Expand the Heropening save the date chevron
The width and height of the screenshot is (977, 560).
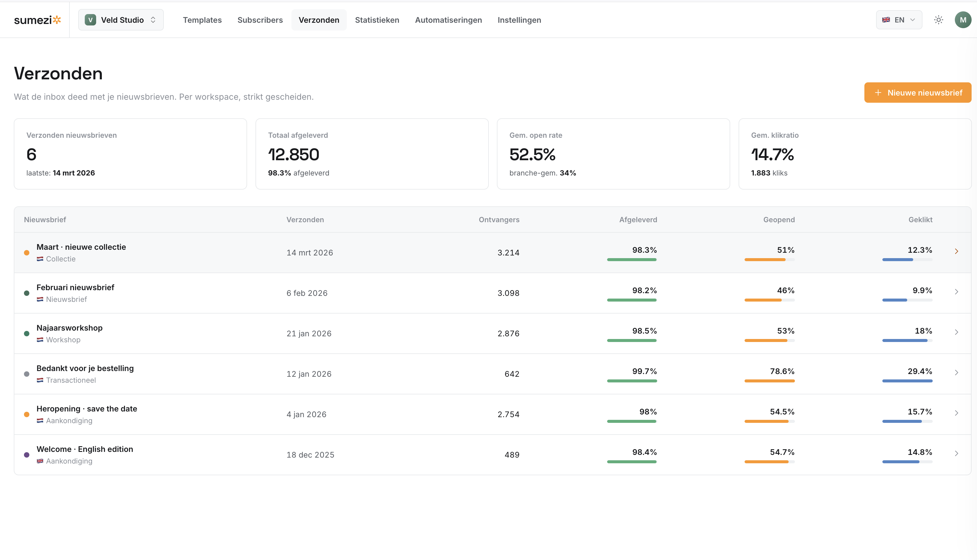tap(956, 413)
